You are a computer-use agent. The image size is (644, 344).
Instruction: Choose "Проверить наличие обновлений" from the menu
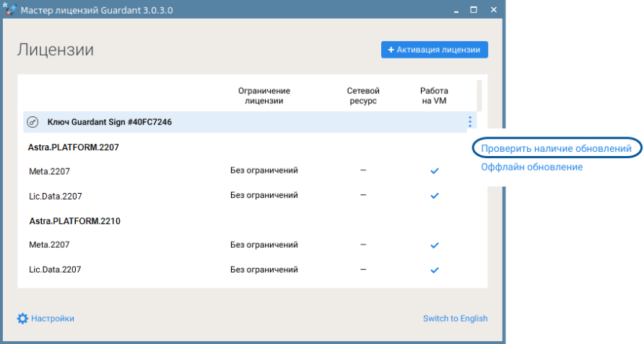(x=557, y=147)
